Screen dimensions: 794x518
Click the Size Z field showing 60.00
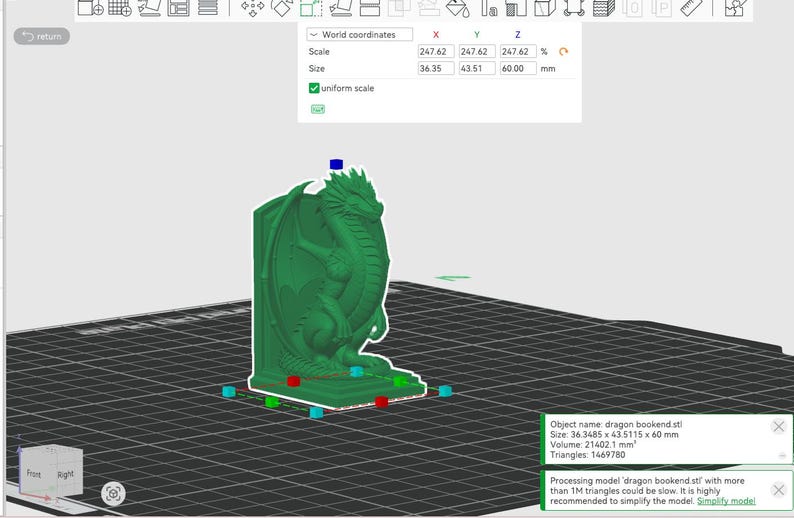(518, 68)
